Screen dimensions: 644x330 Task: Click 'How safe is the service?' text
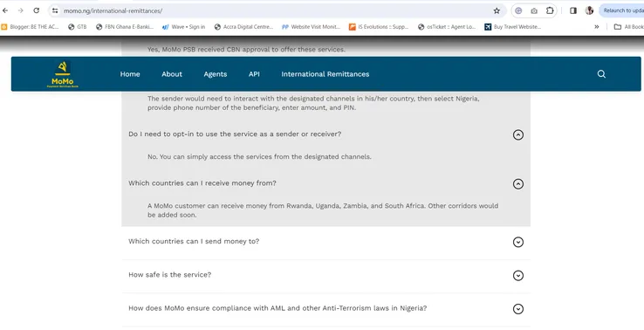[x=169, y=274]
